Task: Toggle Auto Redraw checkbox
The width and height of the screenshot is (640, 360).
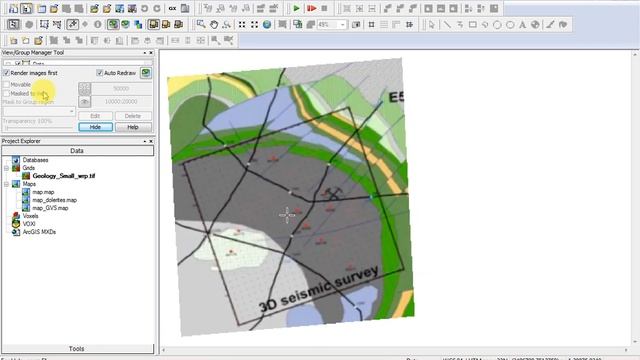Action: point(100,73)
